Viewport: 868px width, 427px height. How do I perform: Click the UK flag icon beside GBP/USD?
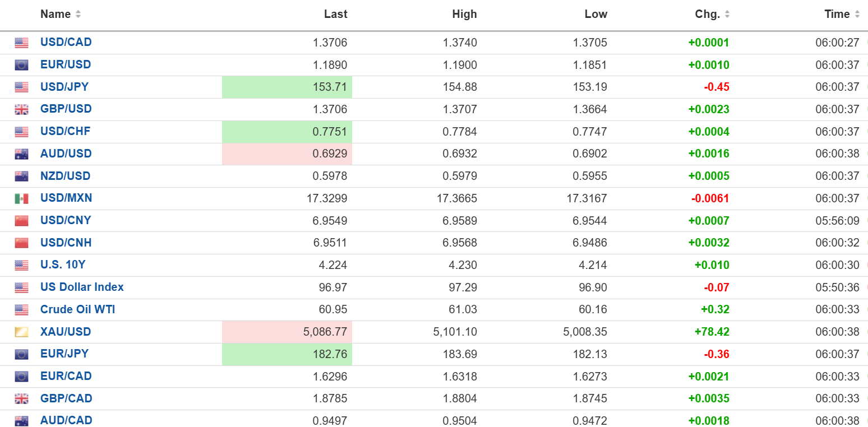pyautogui.click(x=21, y=109)
